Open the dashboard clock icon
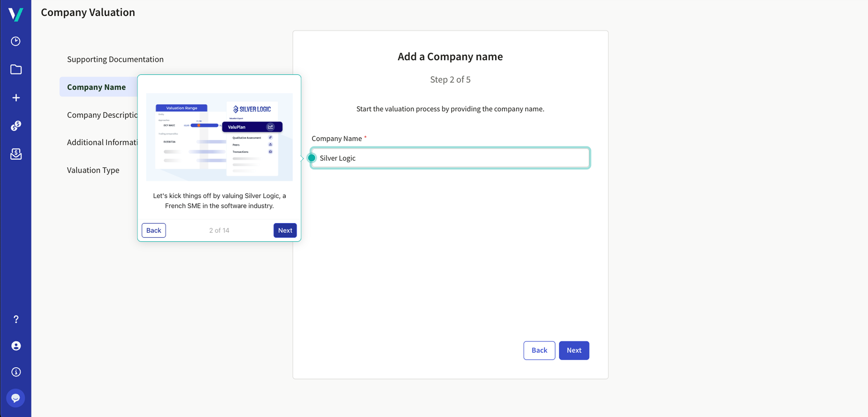Screen dimensions: 868x417 tap(16, 41)
